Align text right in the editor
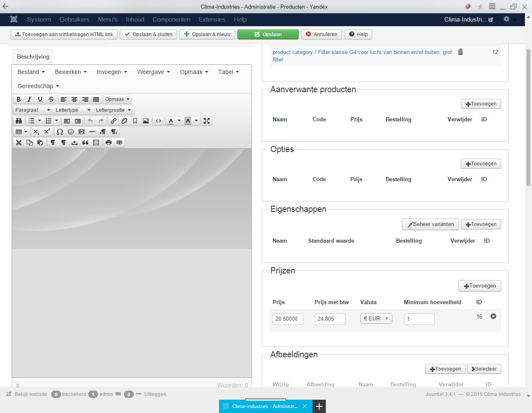This screenshot has width=532, height=413. pos(85,99)
